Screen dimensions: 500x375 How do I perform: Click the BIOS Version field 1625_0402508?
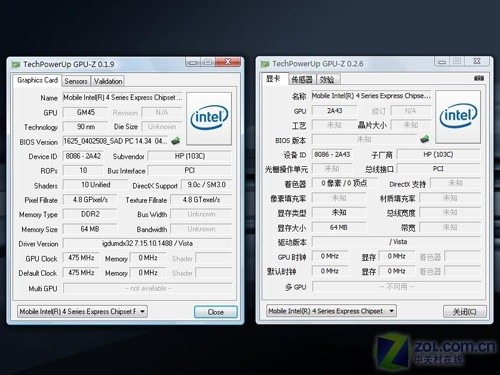pos(116,141)
